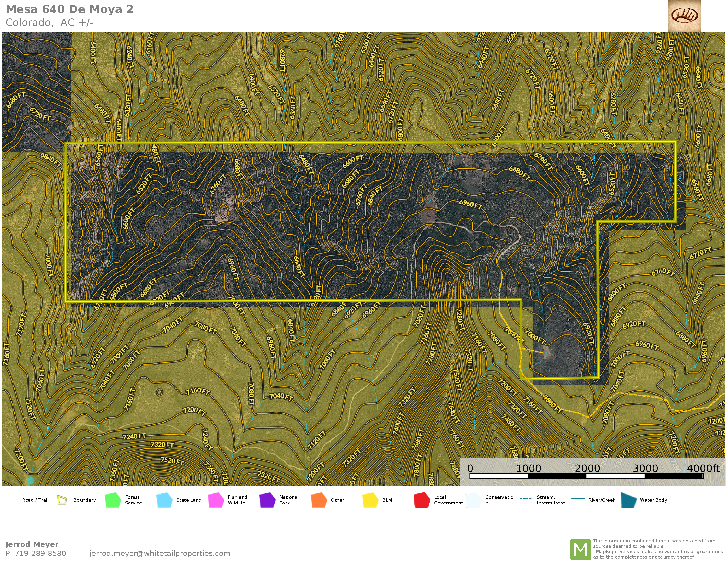This screenshot has height=563, width=728.
Task: Click the River/Creek legend line symbol
Action: (x=578, y=499)
